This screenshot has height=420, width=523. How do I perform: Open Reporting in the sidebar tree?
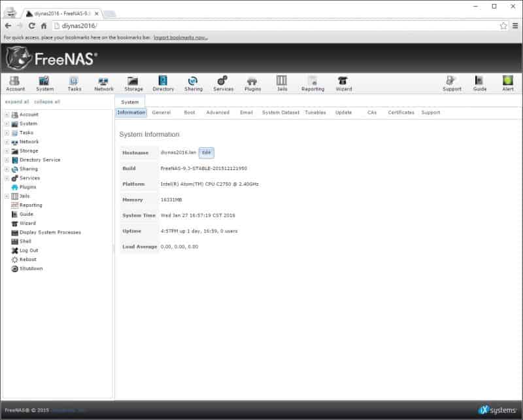pyautogui.click(x=31, y=205)
